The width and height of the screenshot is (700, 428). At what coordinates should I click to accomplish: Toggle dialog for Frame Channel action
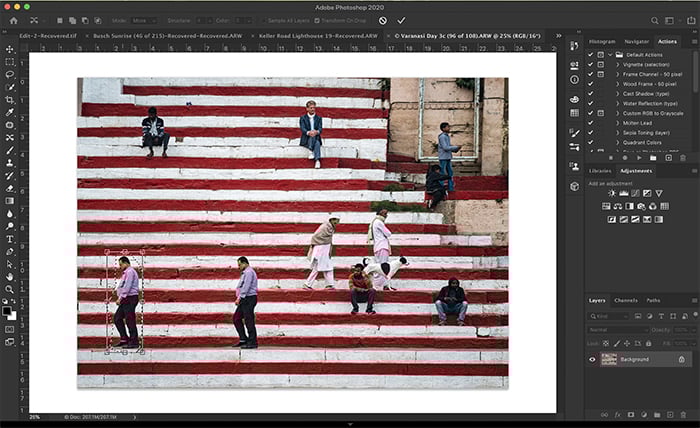(x=601, y=74)
